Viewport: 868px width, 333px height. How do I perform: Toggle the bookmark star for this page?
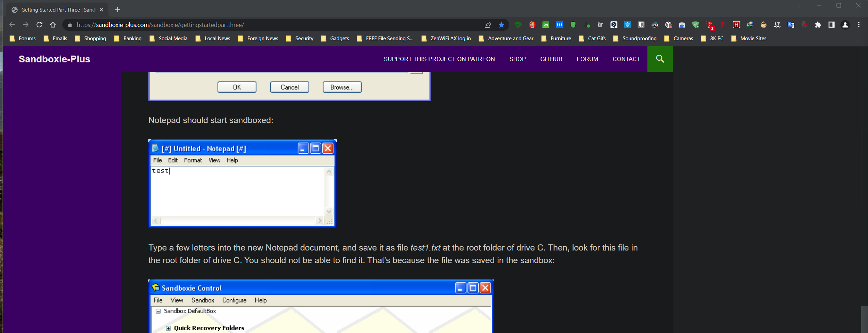[x=501, y=25]
